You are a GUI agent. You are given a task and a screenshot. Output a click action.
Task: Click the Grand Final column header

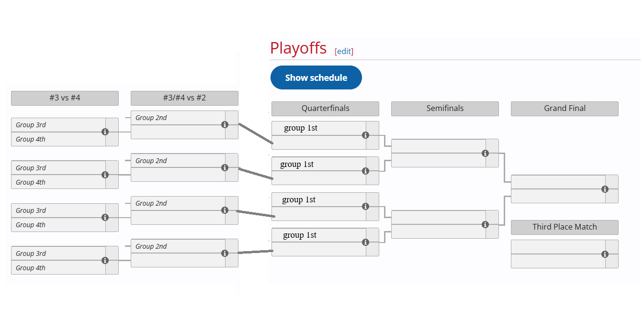565,109
